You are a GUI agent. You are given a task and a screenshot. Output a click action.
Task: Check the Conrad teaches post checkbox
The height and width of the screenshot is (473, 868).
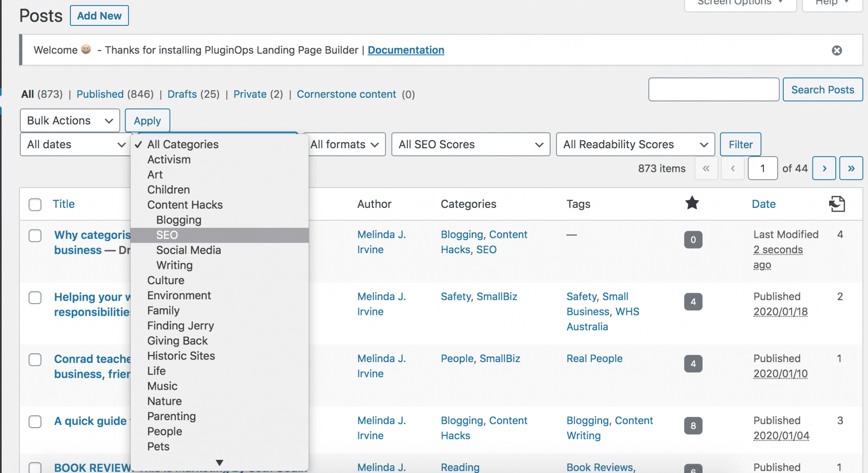(x=35, y=360)
